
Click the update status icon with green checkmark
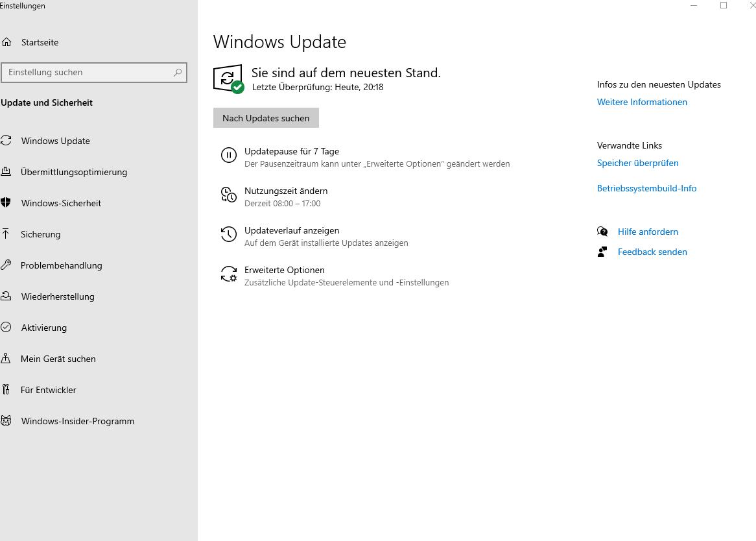pyautogui.click(x=228, y=79)
